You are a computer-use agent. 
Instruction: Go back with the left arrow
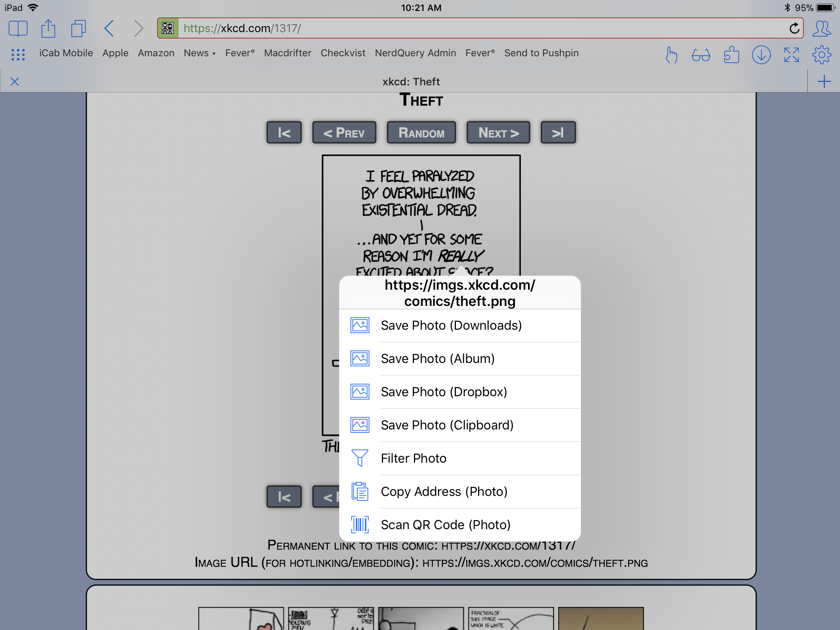(x=109, y=28)
